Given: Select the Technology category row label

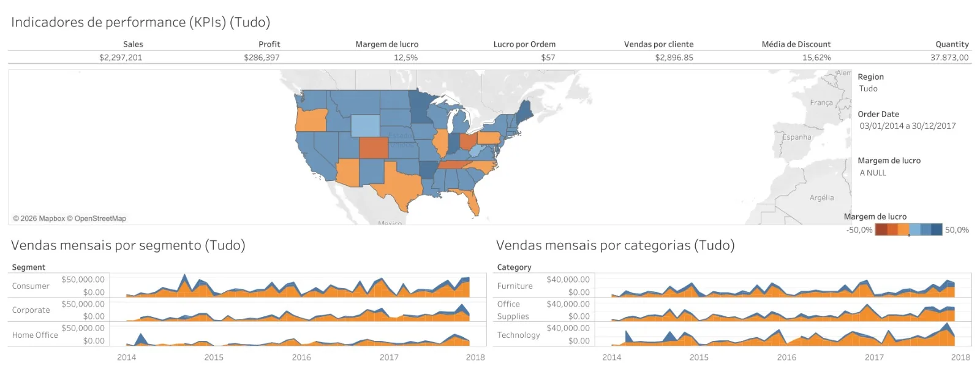Looking at the screenshot, I should click(518, 335).
